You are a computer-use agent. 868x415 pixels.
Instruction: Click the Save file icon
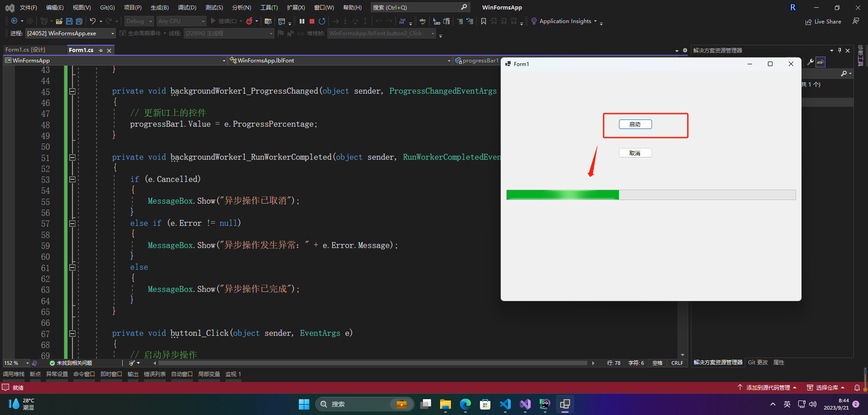click(x=69, y=21)
